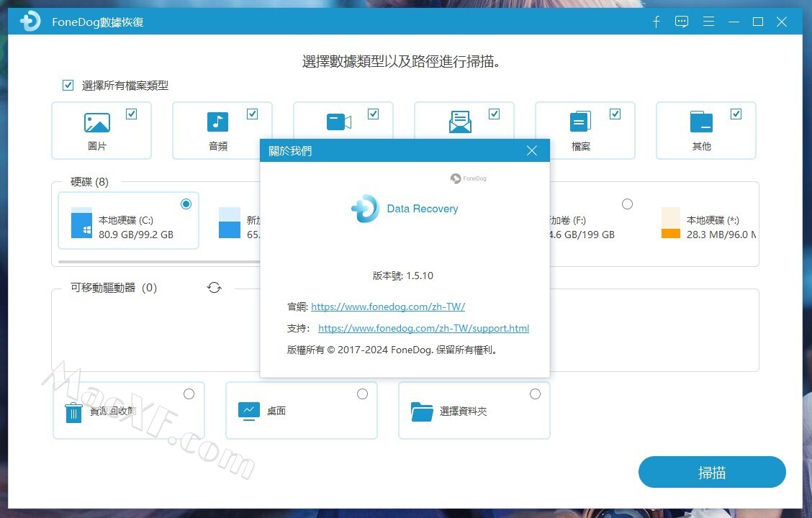Open the 官網 fonedog.com/zh-TW link
The image size is (812, 518).
pos(388,306)
